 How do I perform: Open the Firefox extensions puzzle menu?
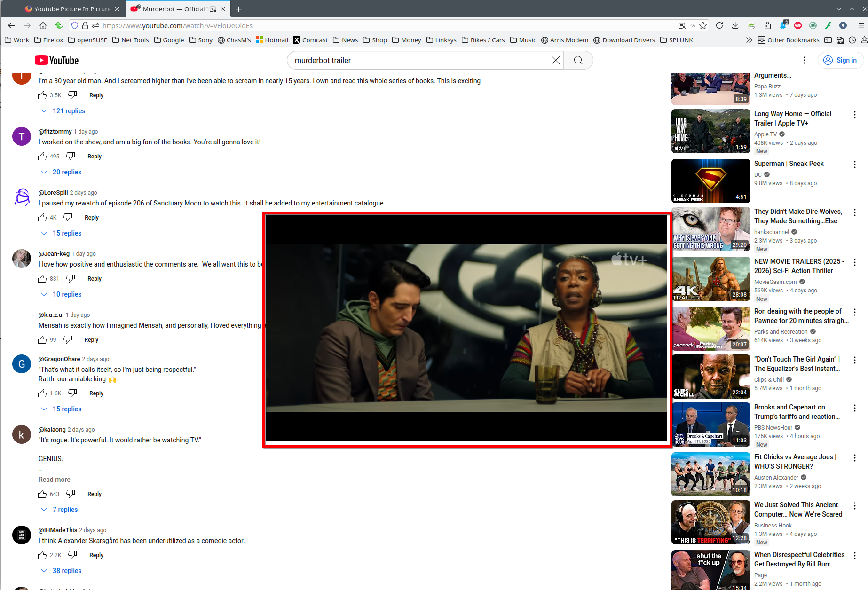[767, 25]
